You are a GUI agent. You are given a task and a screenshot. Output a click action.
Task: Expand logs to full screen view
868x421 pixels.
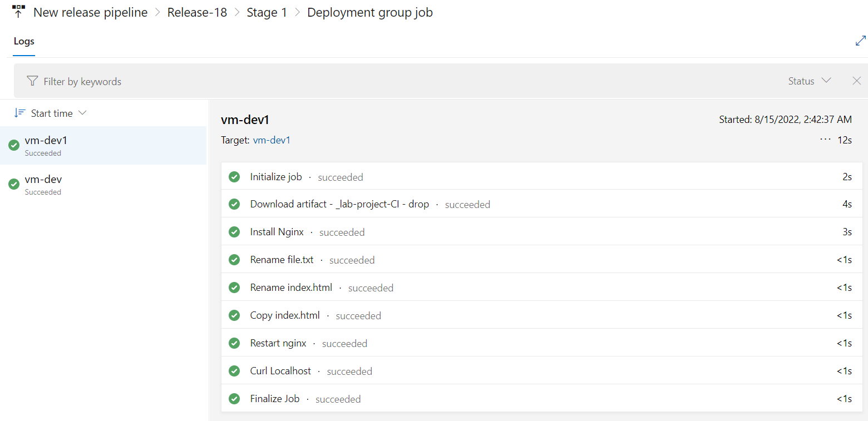[x=860, y=41]
